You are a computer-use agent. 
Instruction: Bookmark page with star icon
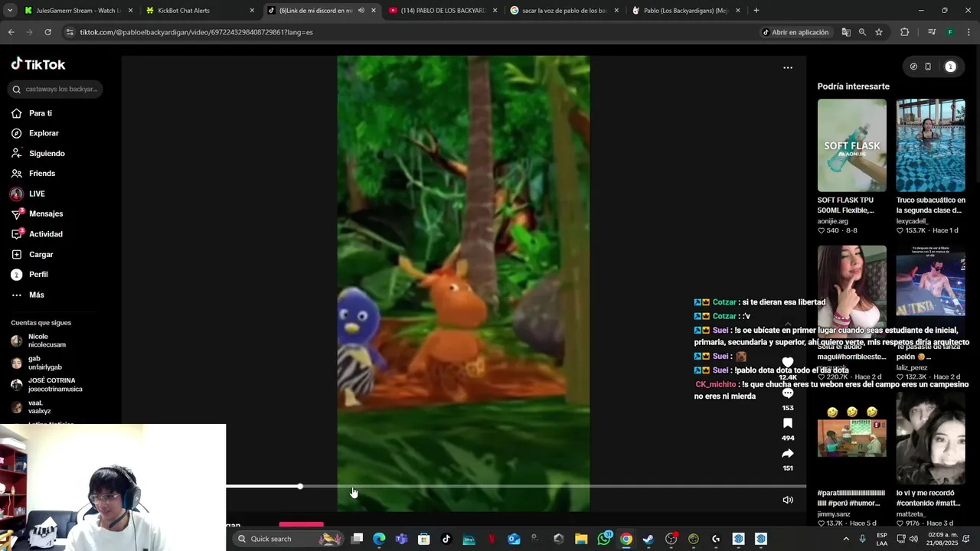point(879,32)
